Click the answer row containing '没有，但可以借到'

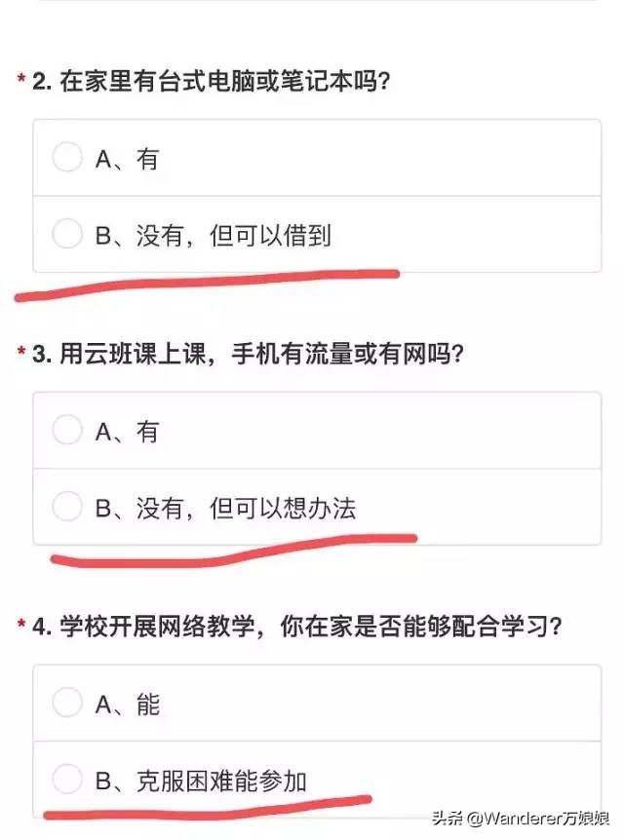tap(312, 235)
